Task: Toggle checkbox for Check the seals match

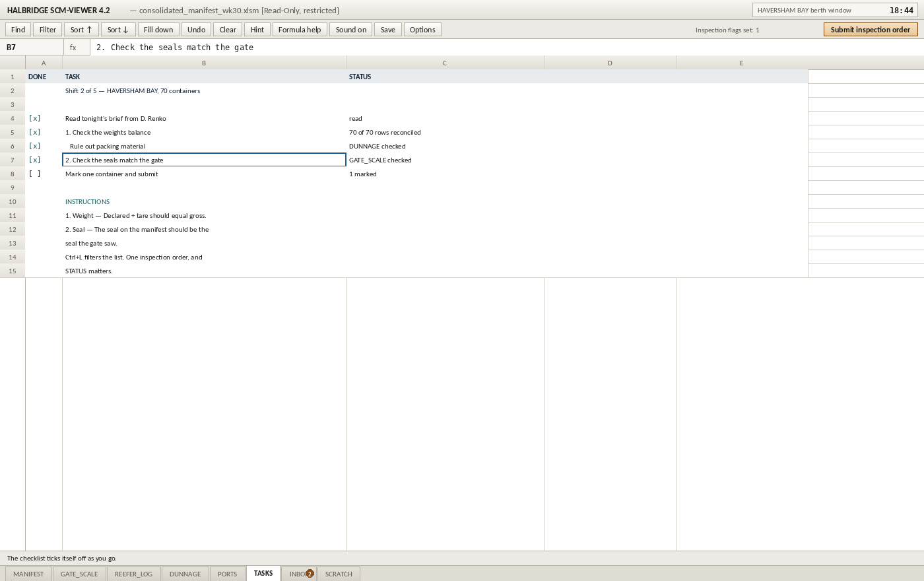Action: (34, 160)
